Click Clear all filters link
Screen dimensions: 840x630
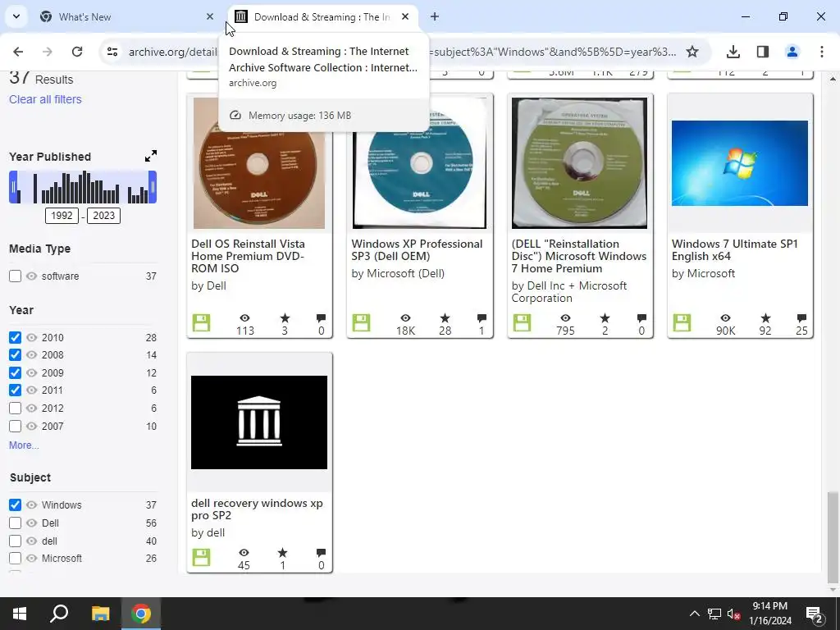click(x=46, y=99)
